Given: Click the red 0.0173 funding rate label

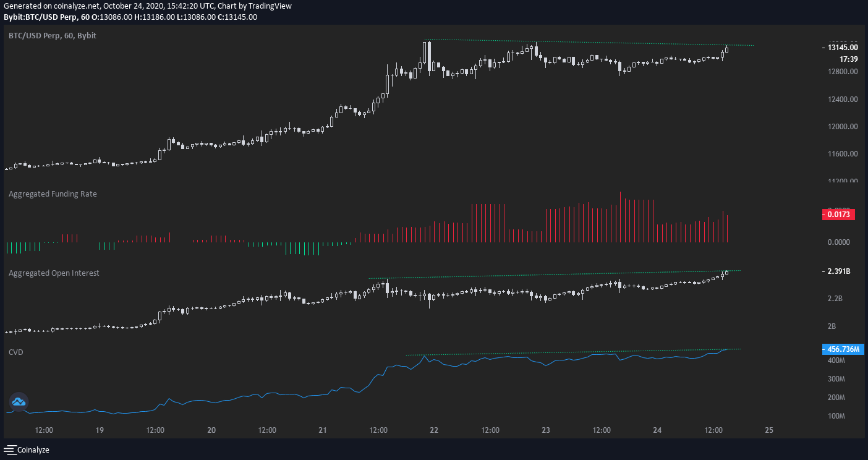Looking at the screenshot, I should point(840,215).
